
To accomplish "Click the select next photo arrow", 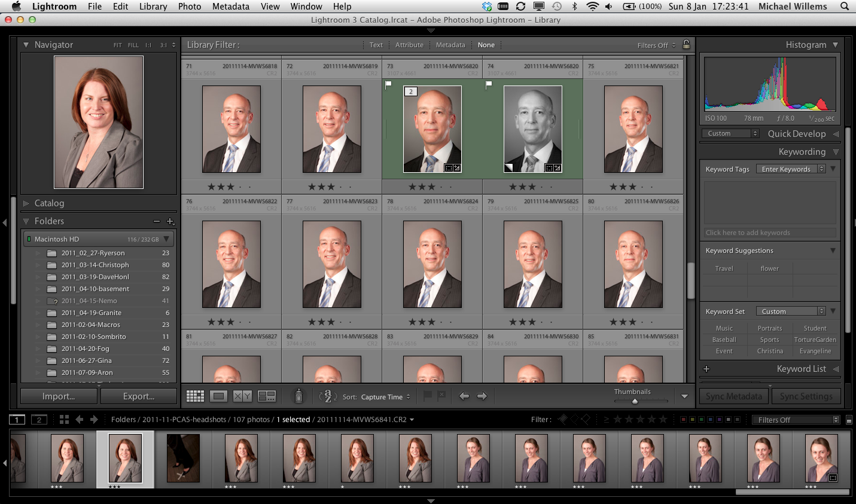I will click(x=482, y=396).
